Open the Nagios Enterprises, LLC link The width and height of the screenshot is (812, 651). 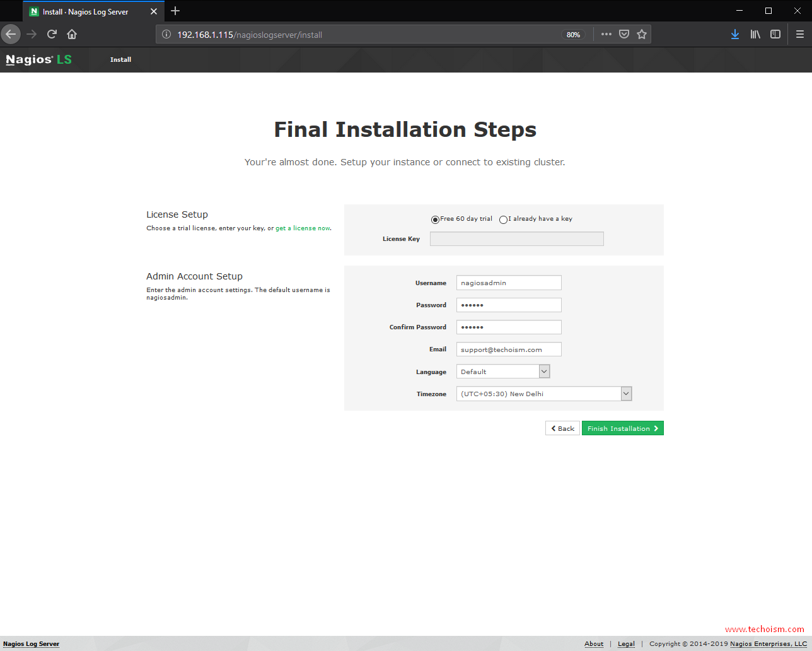(x=768, y=644)
